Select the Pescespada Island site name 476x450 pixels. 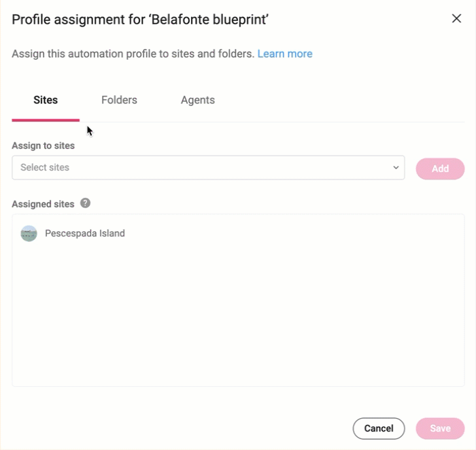pos(85,233)
